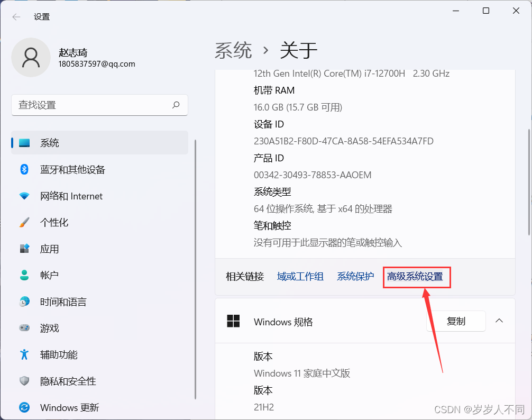This screenshot has height=420, width=532.
Task: Open 应用 settings page
Action: (100, 249)
